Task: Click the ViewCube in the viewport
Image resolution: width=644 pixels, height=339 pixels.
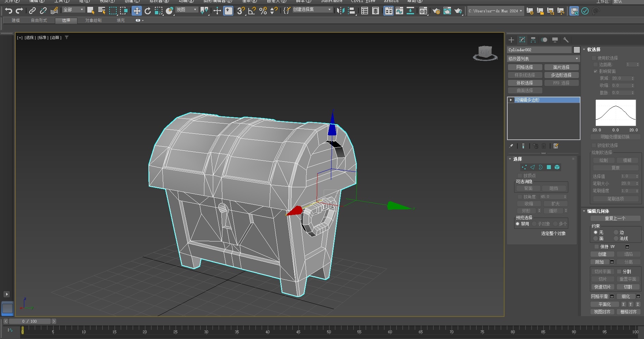Action: (485, 53)
